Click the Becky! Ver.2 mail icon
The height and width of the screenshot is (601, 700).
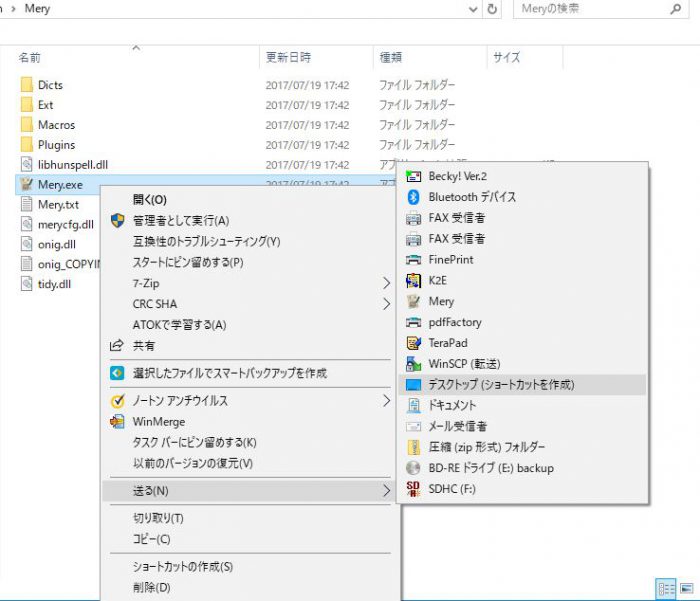413,176
